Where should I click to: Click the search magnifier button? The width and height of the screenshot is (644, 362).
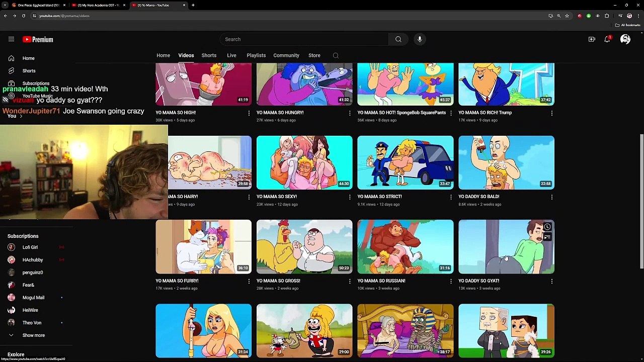point(398,39)
